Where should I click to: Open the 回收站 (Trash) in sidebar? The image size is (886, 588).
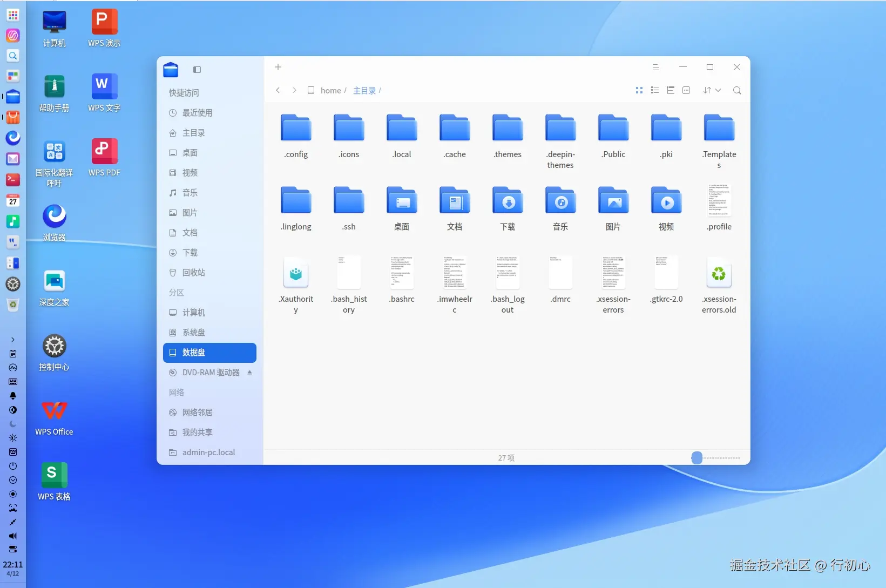[193, 273]
